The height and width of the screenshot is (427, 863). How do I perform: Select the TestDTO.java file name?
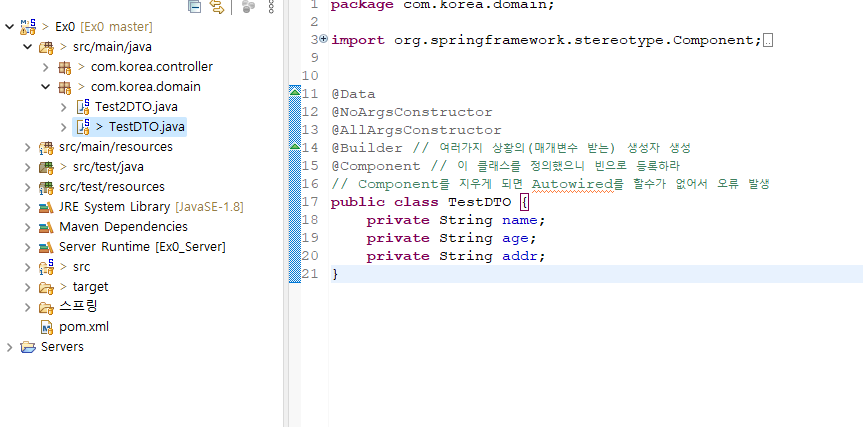[147, 127]
